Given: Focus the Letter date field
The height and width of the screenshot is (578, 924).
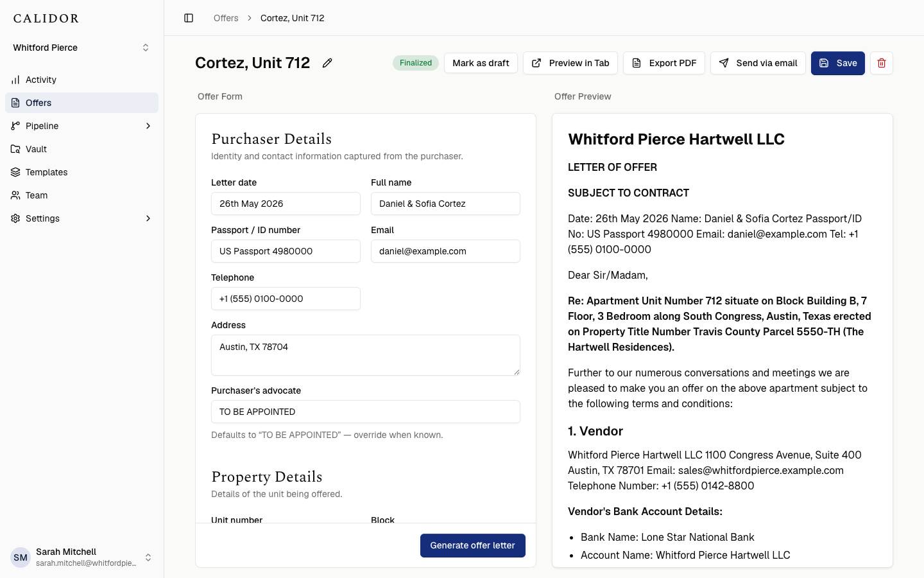Looking at the screenshot, I should (x=286, y=204).
